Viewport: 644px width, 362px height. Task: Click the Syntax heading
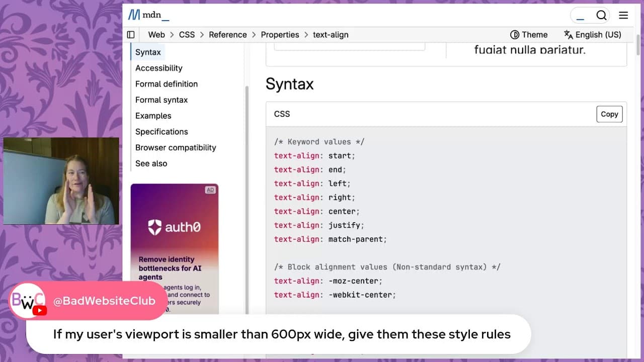[x=289, y=84]
